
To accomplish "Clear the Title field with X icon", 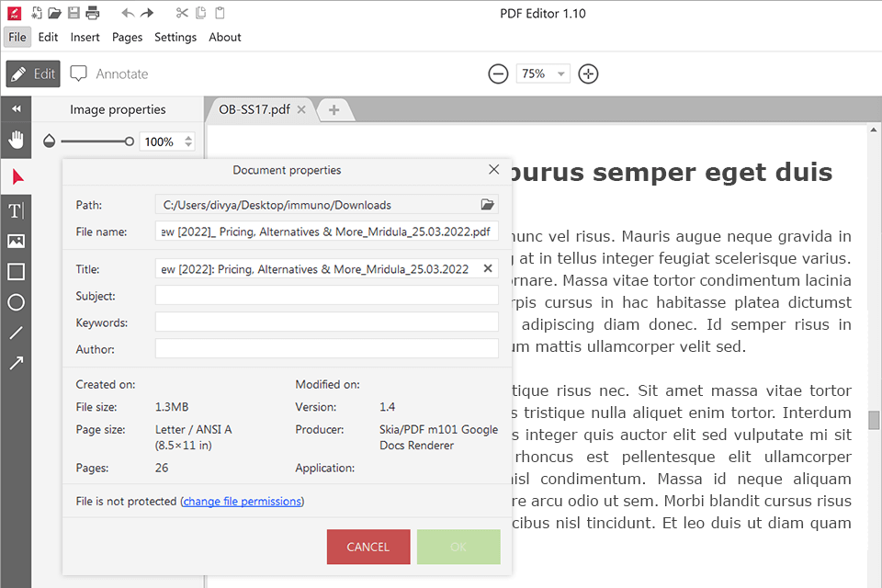I will pos(488,268).
